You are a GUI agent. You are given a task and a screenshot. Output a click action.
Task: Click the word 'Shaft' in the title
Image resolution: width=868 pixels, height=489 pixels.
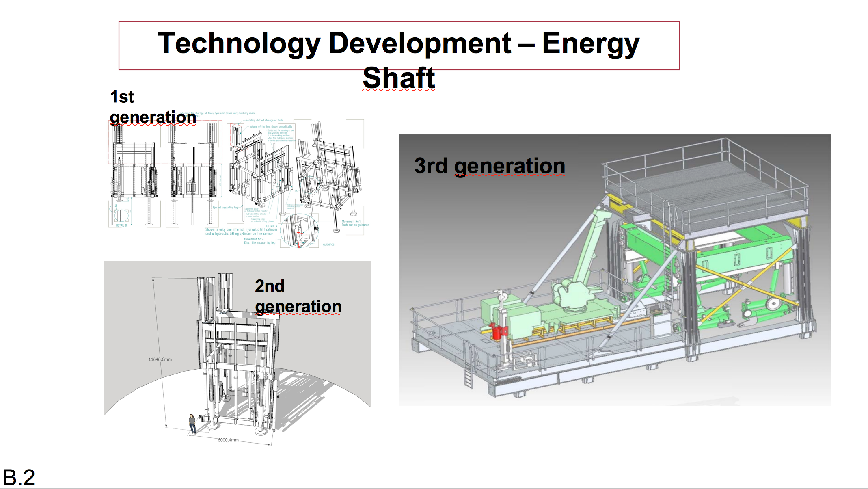399,78
